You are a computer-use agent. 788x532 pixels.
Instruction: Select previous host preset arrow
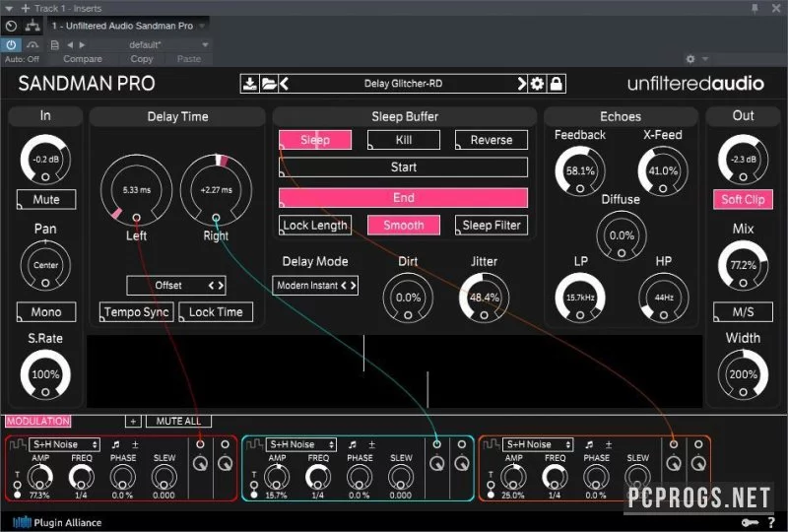70,45
